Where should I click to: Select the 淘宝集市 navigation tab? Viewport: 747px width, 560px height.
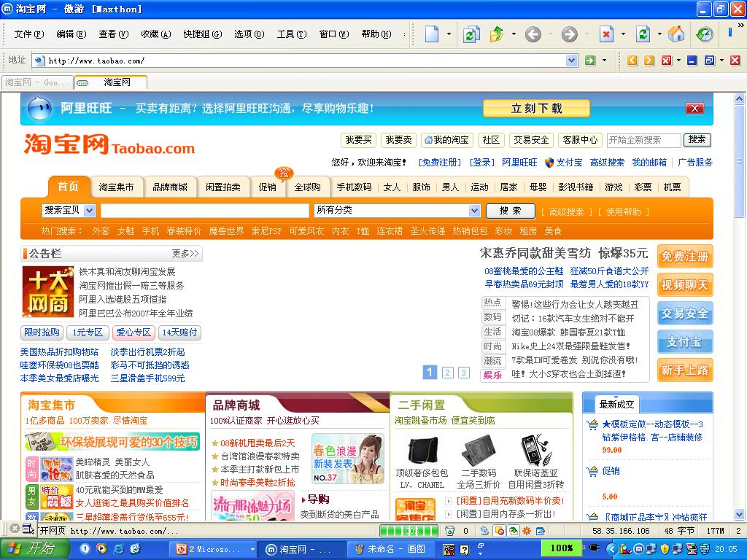pyautogui.click(x=116, y=187)
